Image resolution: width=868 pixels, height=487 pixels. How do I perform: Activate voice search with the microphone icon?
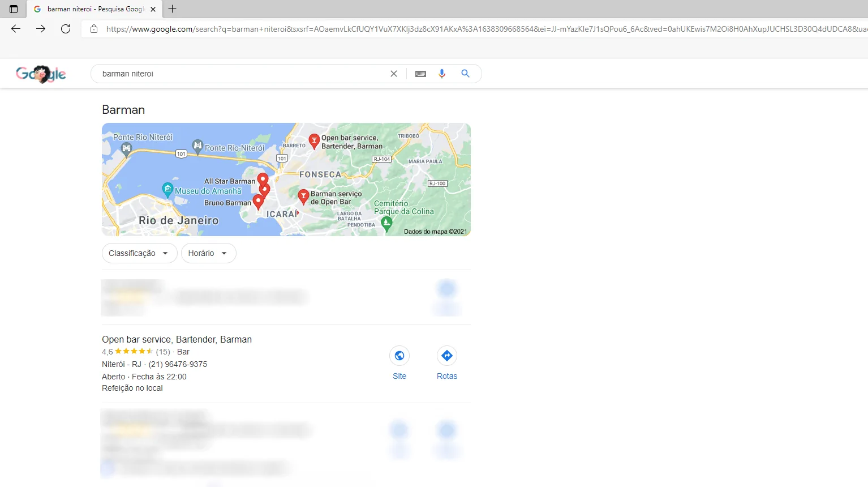pos(442,73)
